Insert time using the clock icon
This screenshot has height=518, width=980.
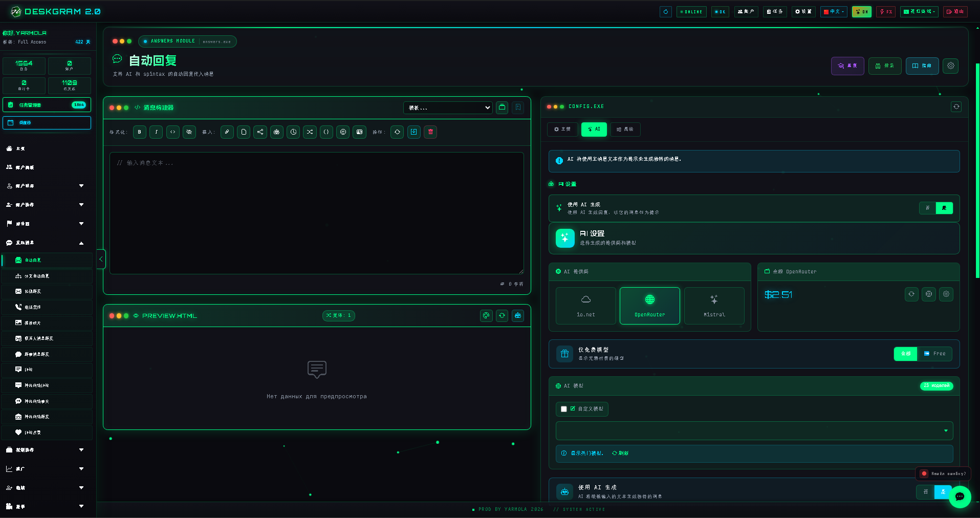click(x=293, y=132)
